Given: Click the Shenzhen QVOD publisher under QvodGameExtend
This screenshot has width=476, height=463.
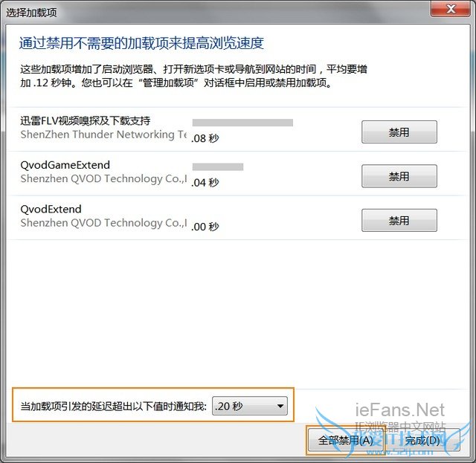Looking at the screenshot, I should 103,178.
